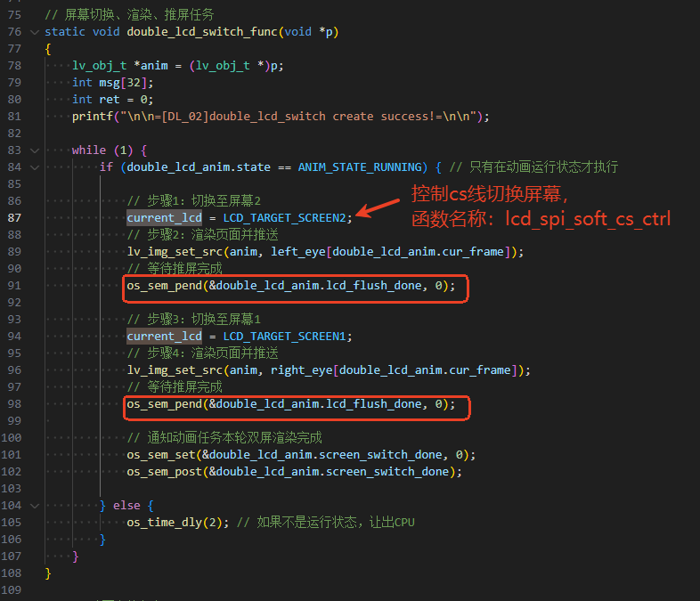The width and height of the screenshot is (700, 601).
Task: Click os_sem_pend call on line 98
Action: click(291, 404)
